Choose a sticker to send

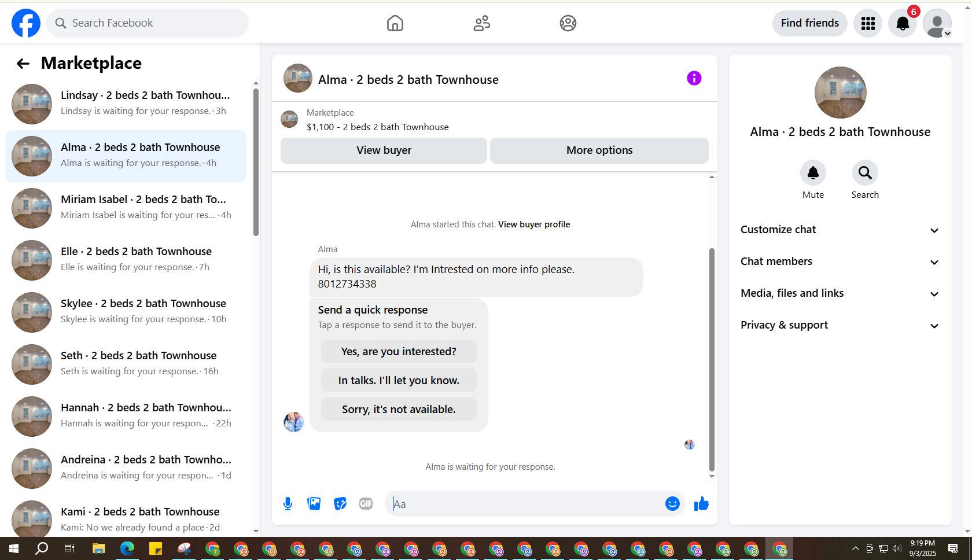click(340, 504)
